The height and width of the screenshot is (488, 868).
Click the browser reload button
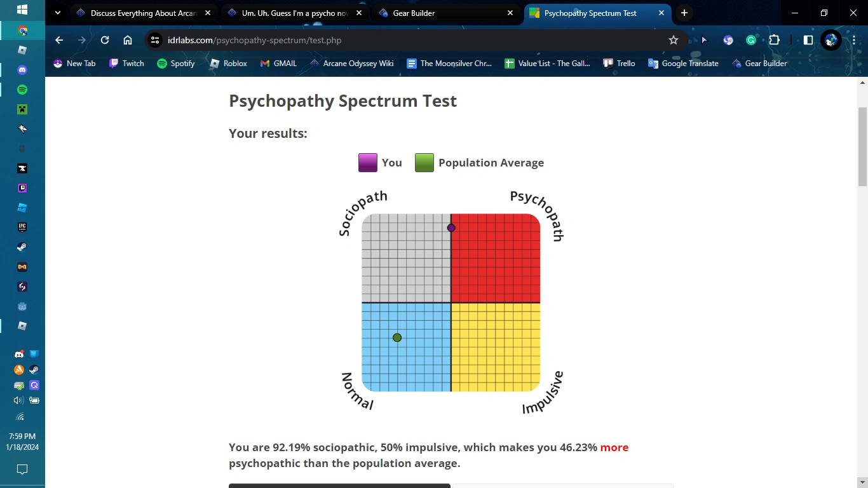105,40
